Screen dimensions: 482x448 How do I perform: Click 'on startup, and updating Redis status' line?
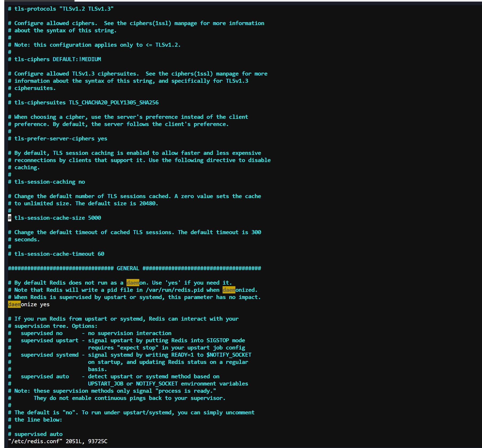coord(128,362)
